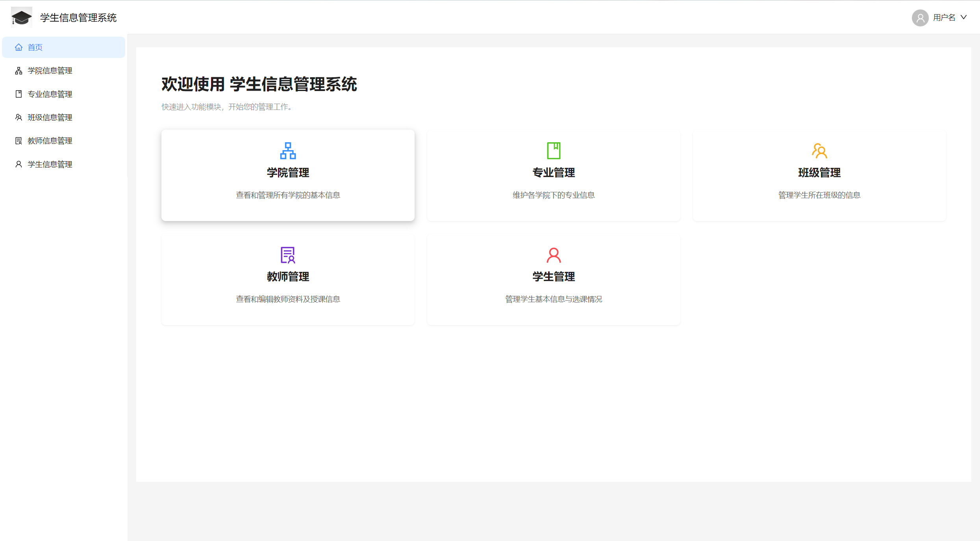Select 学生信息管理 in the sidebar
Image resolution: width=980 pixels, height=541 pixels.
click(50, 164)
